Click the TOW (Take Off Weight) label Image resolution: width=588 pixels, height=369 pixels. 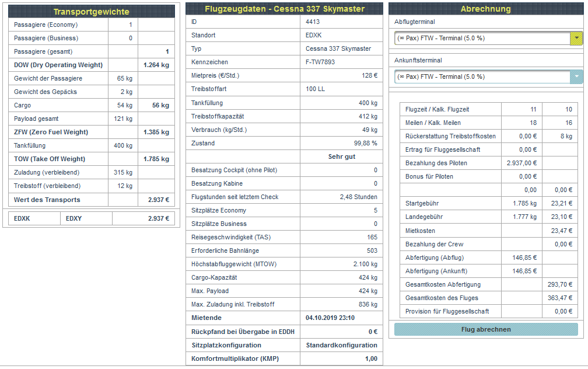click(x=50, y=159)
